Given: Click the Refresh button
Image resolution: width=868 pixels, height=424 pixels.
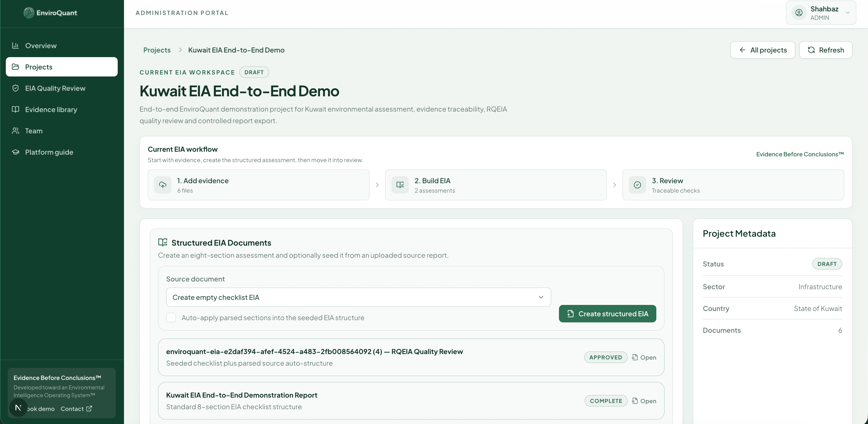Looking at the screenshot, I should click(826, 50).
